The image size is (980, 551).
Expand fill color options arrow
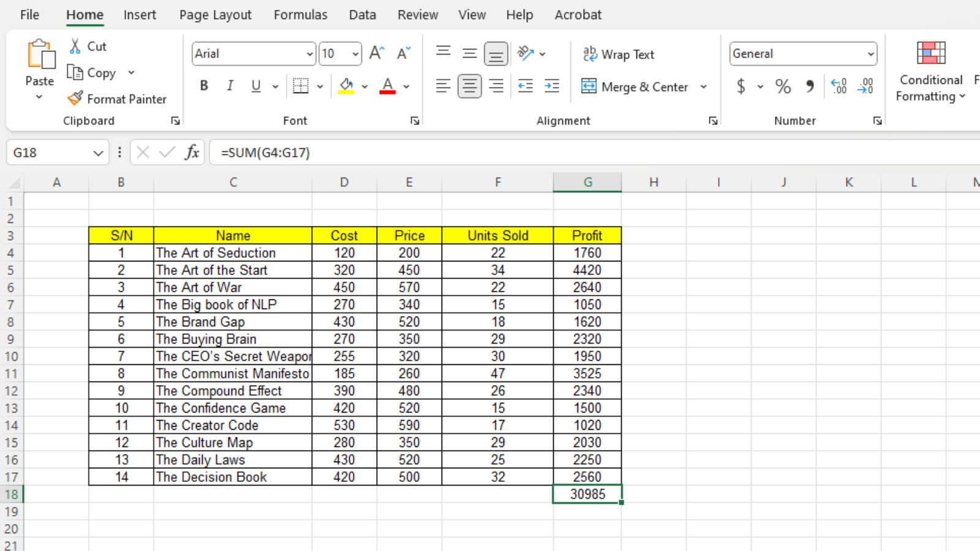pos(364,86)
